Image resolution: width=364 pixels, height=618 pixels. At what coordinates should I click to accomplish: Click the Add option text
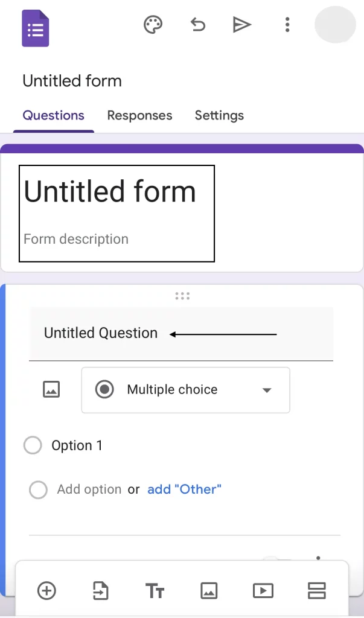coord(89,489)
